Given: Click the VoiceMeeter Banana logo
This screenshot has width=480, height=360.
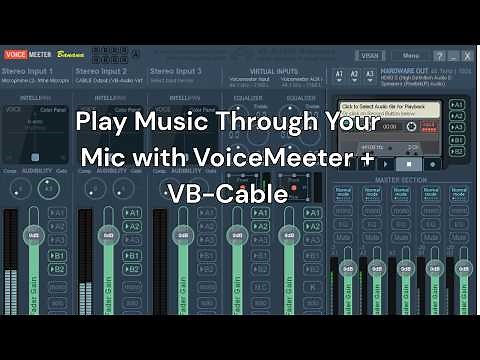Looking at the screenshot, I should pos(44,54).
